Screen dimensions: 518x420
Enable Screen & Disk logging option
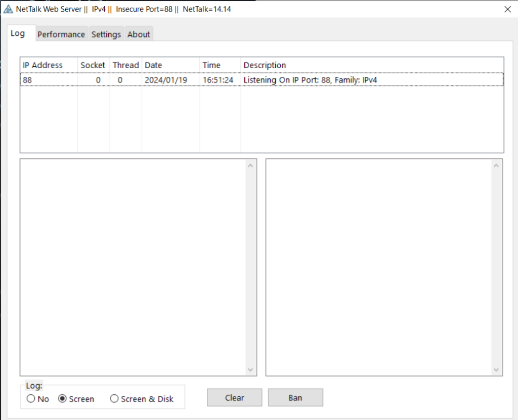pyautogui.click(x=114, y=399)
